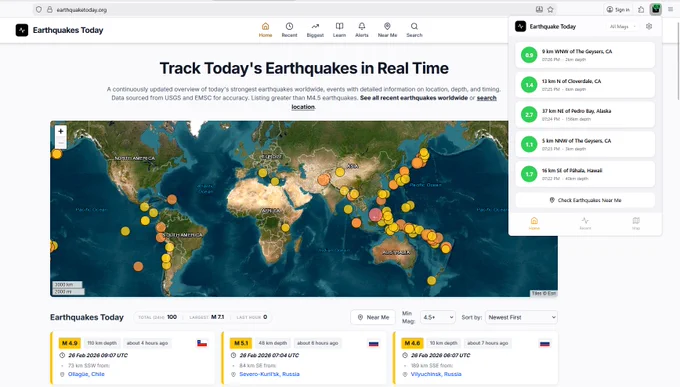
Task: Click the pink earthquake marker on the map
Action: click(x=375, y=214)
